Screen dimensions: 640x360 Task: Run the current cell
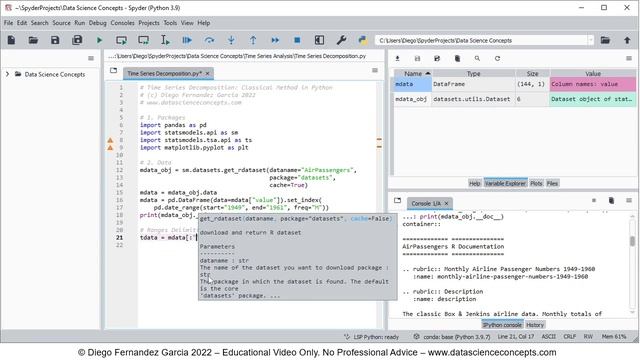click(x=121, y=40)
